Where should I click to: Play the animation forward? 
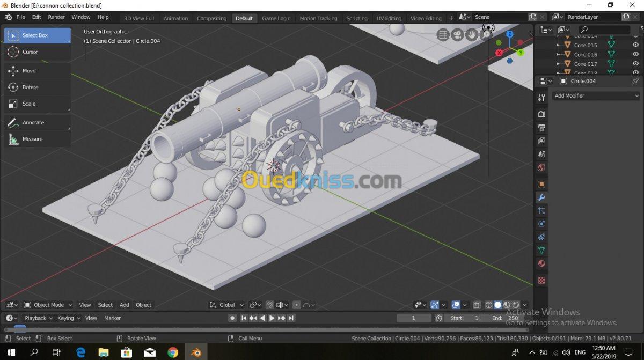[272, 318]
